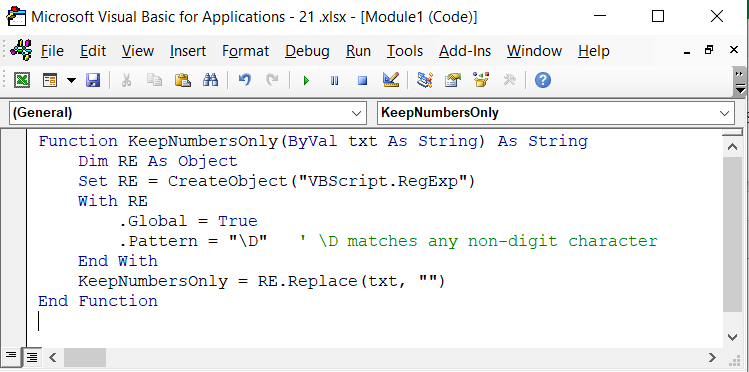This screenshot has height=372, width=749.
Task: Restore the Module1 code window
Action: 709,50
